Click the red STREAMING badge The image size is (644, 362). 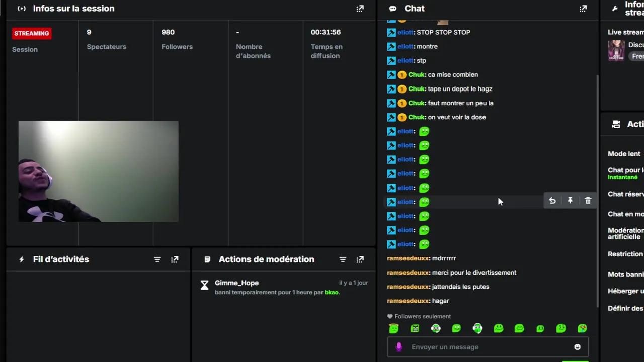[x=32, y=33]
